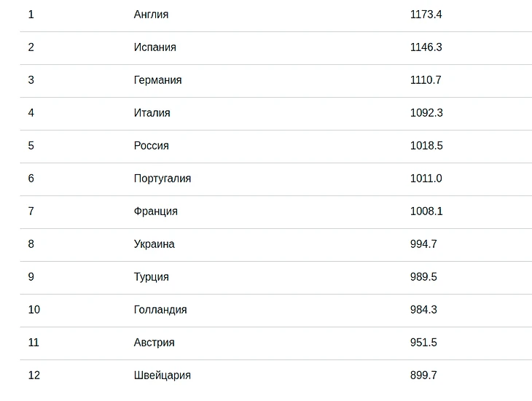Select the Португалия country cell
532x401 pixels.
162,179
